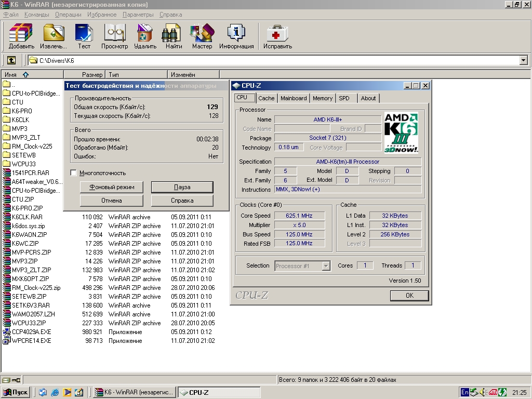Open the Параметры menu
Image resolution: width=532 pixels, height=399 pixels.
(138, 15)
